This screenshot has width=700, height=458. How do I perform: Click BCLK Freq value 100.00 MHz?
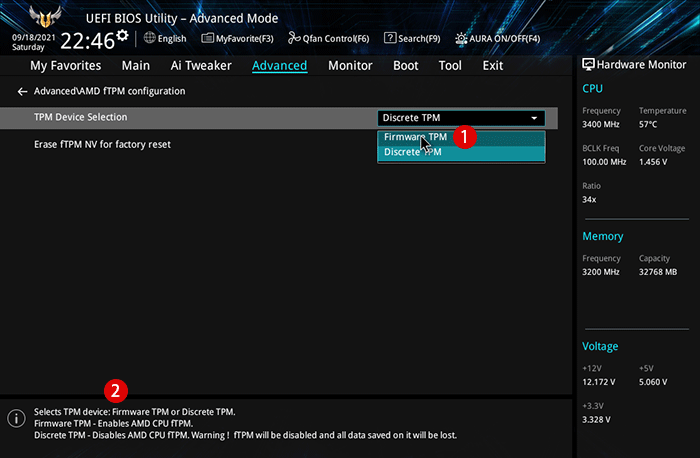[604, 162]
